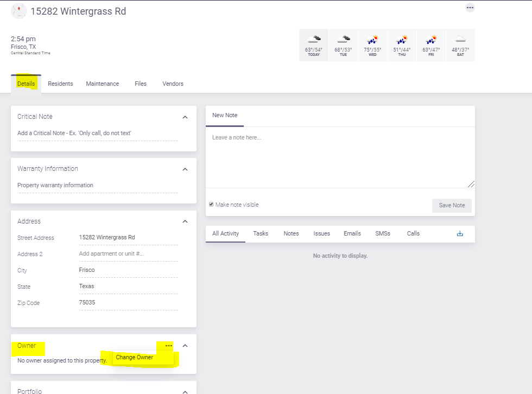Filter activity by SMSs
This screenshot has width=532, height=394.
[x=383, y=233]
